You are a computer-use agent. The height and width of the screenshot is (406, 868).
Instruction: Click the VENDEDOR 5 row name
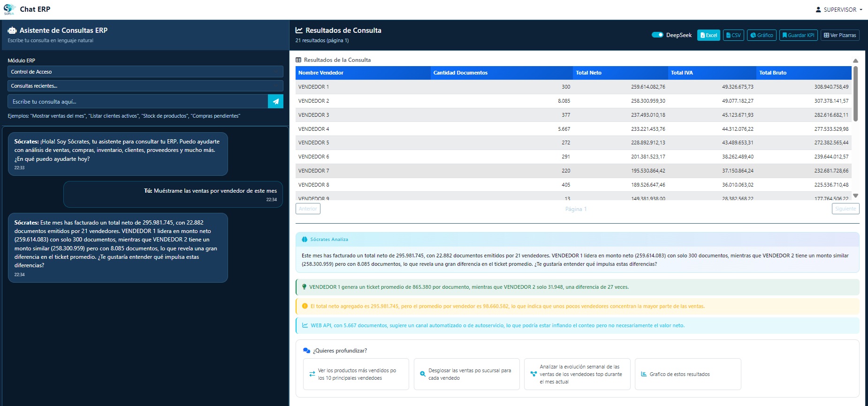click(x=313, y=143)
